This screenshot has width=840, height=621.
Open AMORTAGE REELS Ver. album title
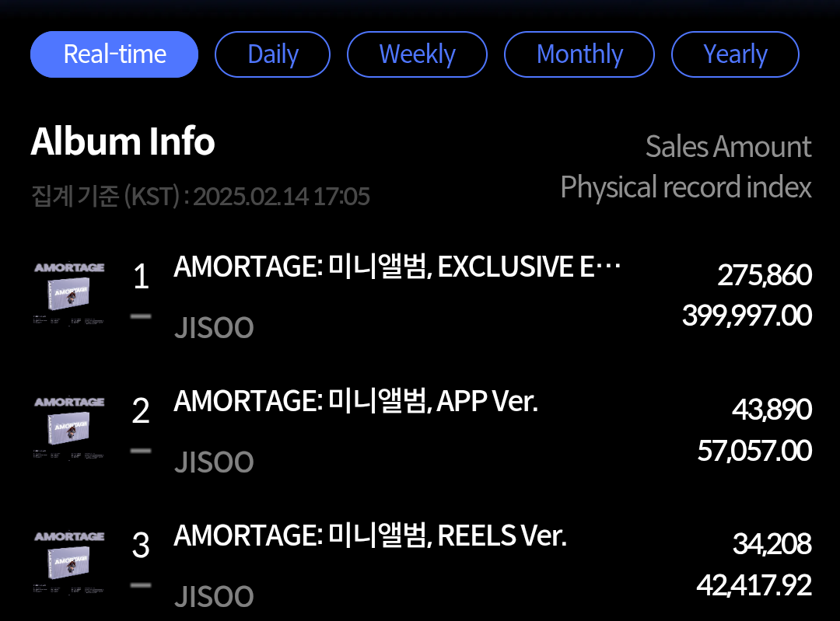(x=369, y=536)
